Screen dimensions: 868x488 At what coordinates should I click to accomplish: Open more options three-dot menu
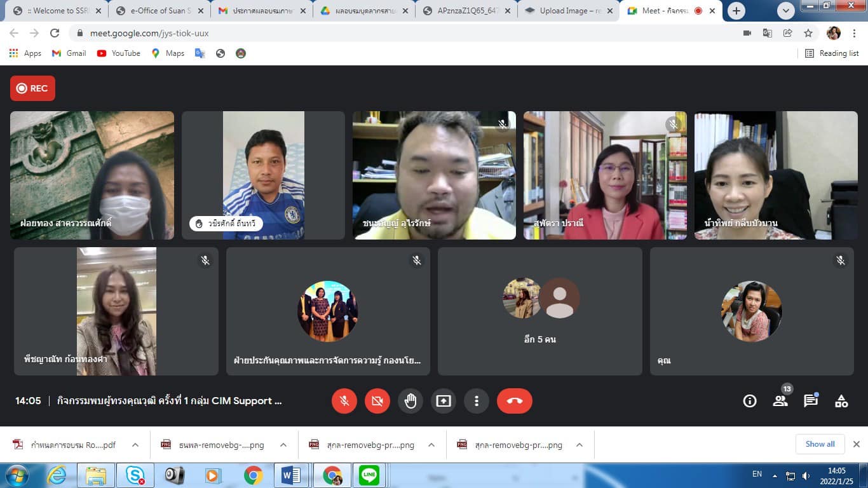(476, 401)
